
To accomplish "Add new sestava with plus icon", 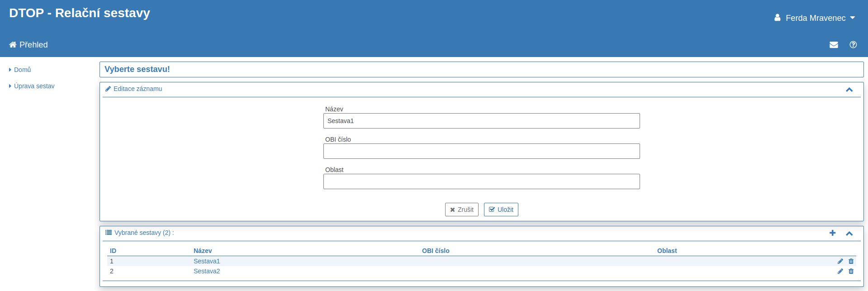I will pyautogui.click(x=832, y=233).
